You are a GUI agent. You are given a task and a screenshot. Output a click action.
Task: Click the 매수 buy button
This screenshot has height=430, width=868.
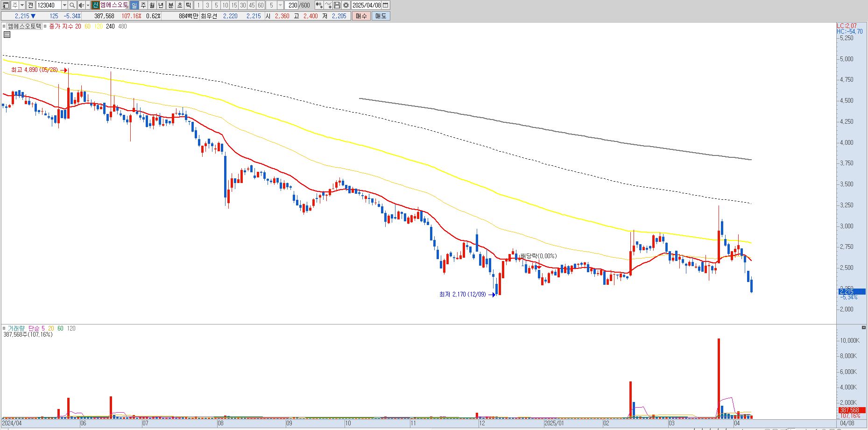pyautogui.click(x=361, y=16)
